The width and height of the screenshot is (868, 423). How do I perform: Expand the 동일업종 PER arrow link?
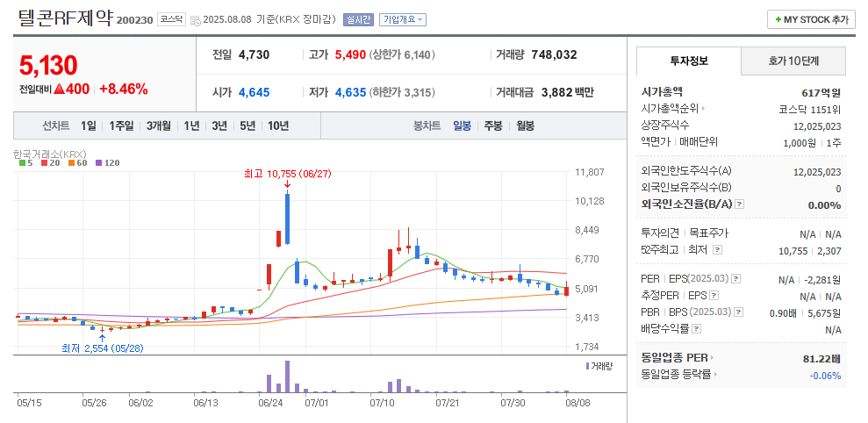point(712,358)
